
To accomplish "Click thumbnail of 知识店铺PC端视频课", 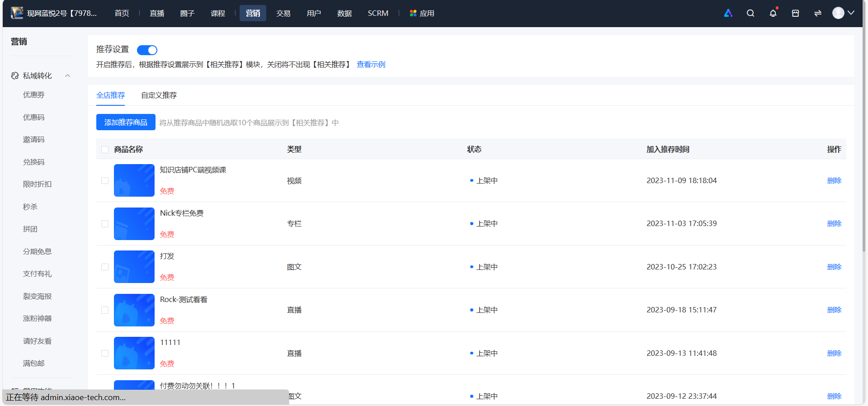I will [134, 180].
